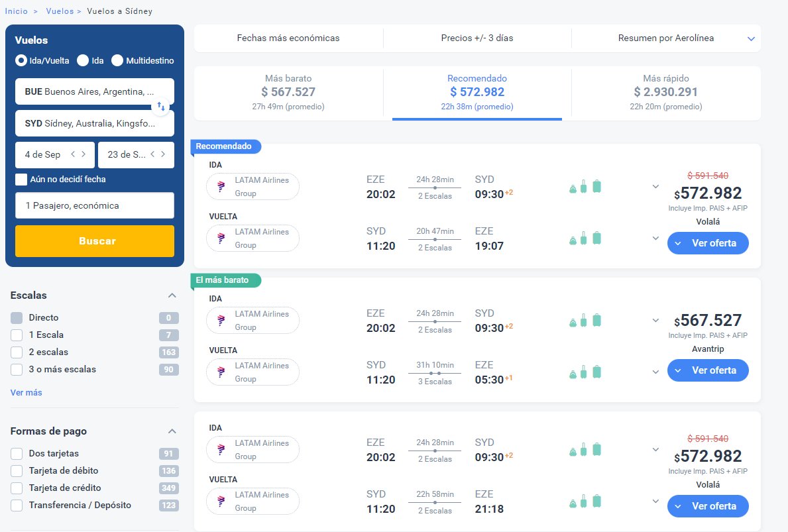The height and width of the screenshot is (532, 788).
Task: Filter by 2 escalas flights
Action: 17,352
